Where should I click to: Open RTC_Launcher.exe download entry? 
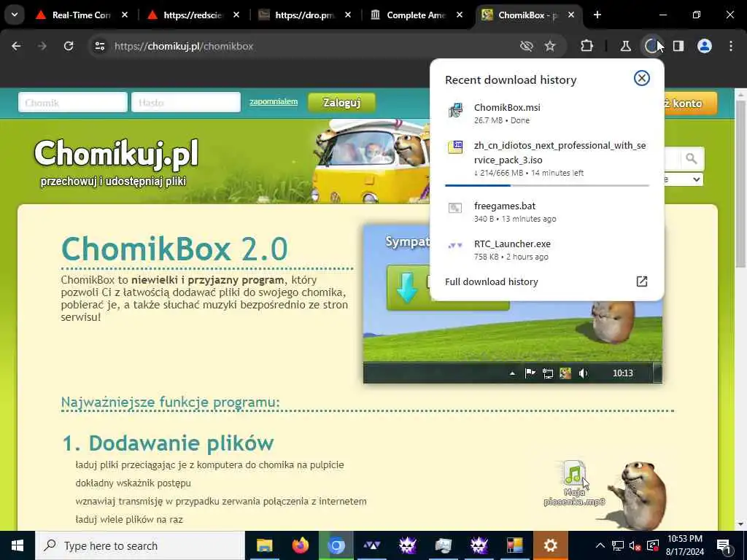[x=547, y=249]
